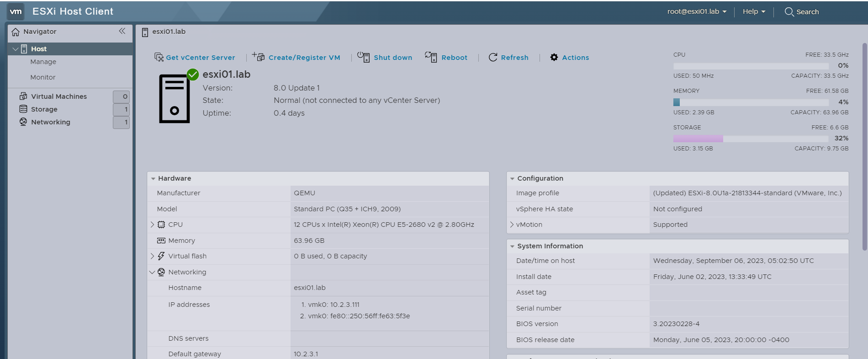Click the vertical scrollbar on the right
This screenshot has width=868, height=359.
[x=864, y=146]
